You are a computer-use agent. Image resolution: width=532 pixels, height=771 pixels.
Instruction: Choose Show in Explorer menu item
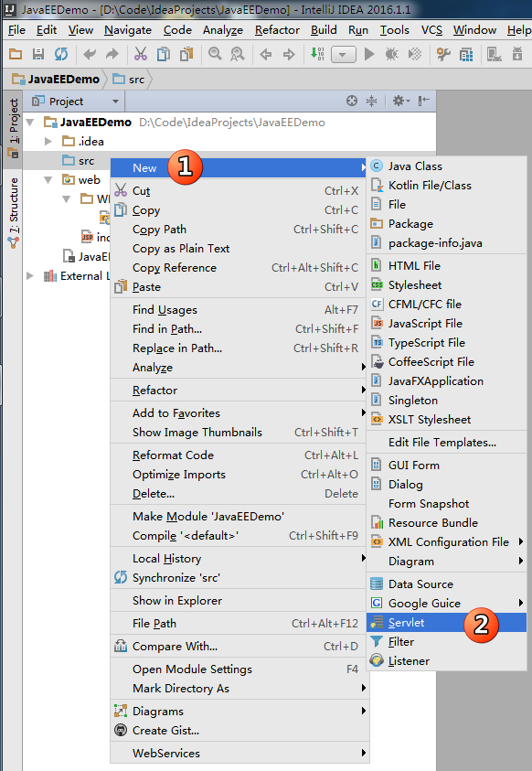click(x=239, y=600)
